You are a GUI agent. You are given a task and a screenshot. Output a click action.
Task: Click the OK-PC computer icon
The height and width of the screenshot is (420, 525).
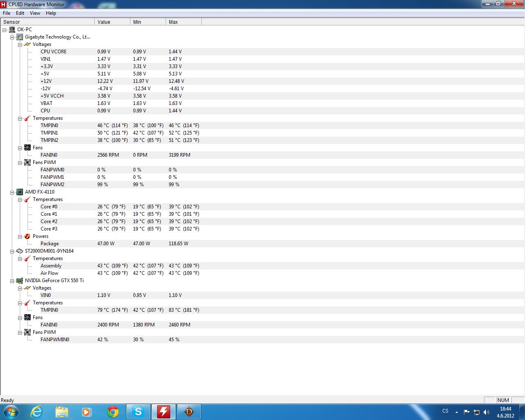tap(12, 30)
